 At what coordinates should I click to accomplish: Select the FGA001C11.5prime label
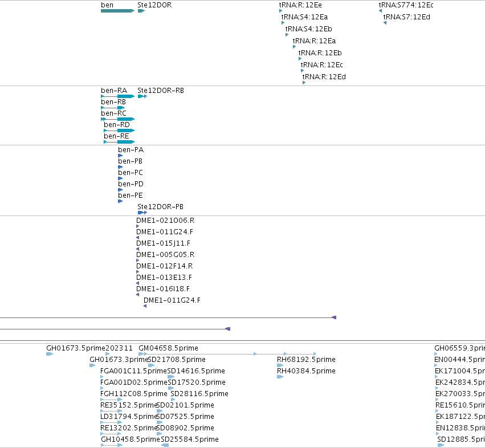tap(133, 371)
